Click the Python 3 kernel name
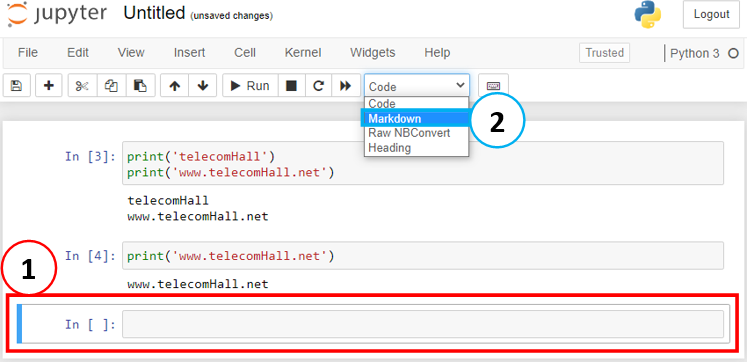The width and height of the screenshot is (747, 362). [695, 53]
